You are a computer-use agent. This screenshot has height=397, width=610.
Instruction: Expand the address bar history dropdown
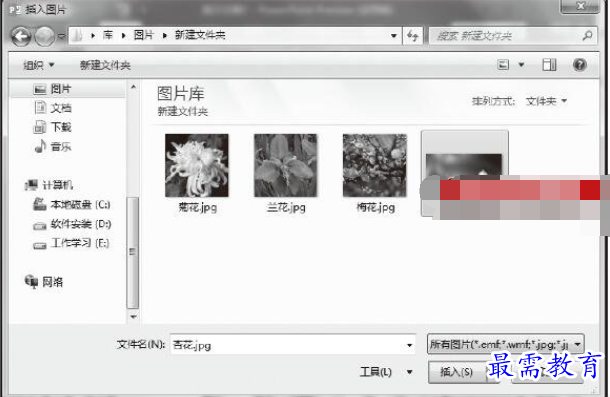(394, 36)
